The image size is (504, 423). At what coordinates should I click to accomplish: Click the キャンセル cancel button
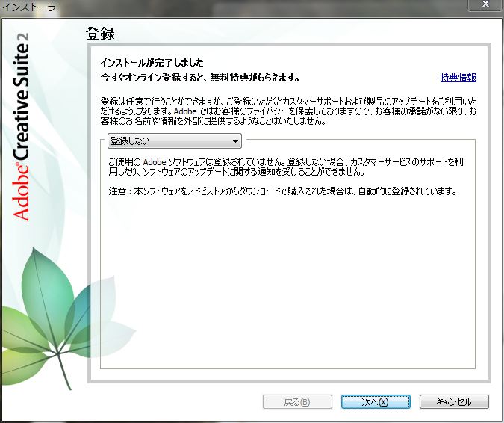pos(454,402)
